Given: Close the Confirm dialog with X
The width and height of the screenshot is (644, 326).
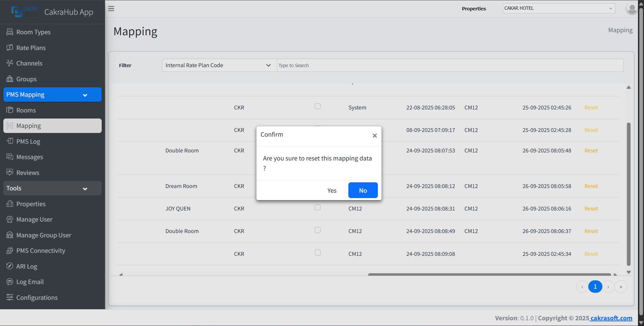Looking at the screenshot, I should tap(375, 136).
